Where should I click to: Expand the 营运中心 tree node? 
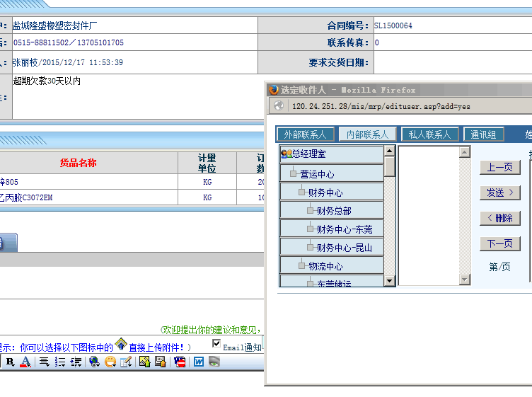[x=294, y=174]
